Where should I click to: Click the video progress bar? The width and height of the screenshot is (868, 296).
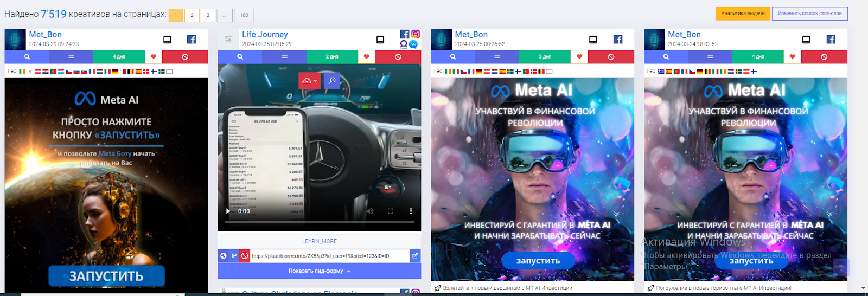(x=320, y=222)
